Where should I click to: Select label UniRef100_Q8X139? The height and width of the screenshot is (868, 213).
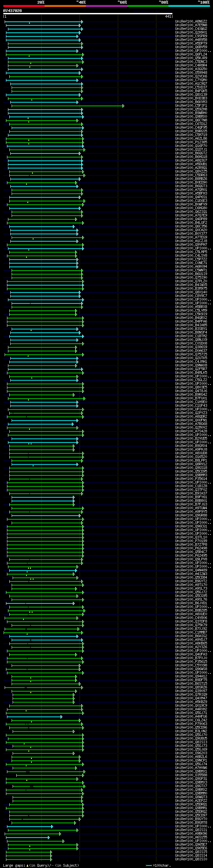coord(191,95)
